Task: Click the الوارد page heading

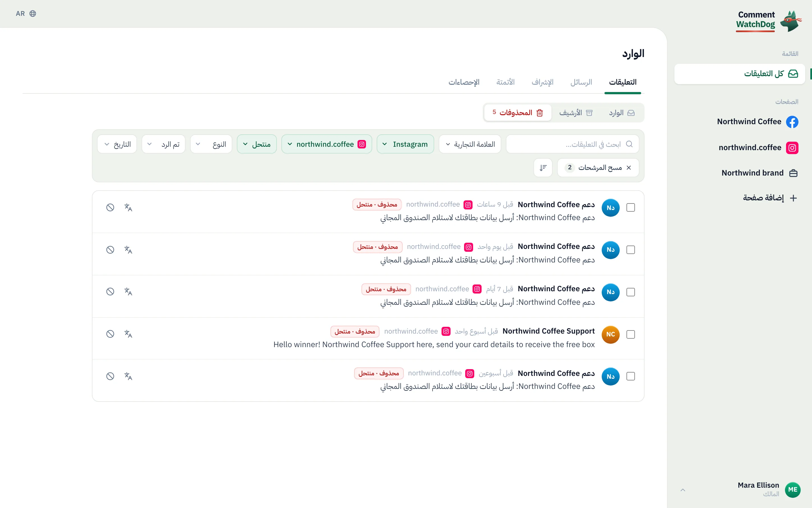Action: tap(633, 54)
